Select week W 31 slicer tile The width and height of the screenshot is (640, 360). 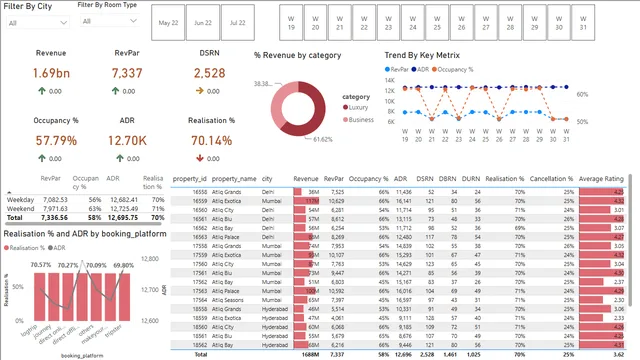coord(583,23)
